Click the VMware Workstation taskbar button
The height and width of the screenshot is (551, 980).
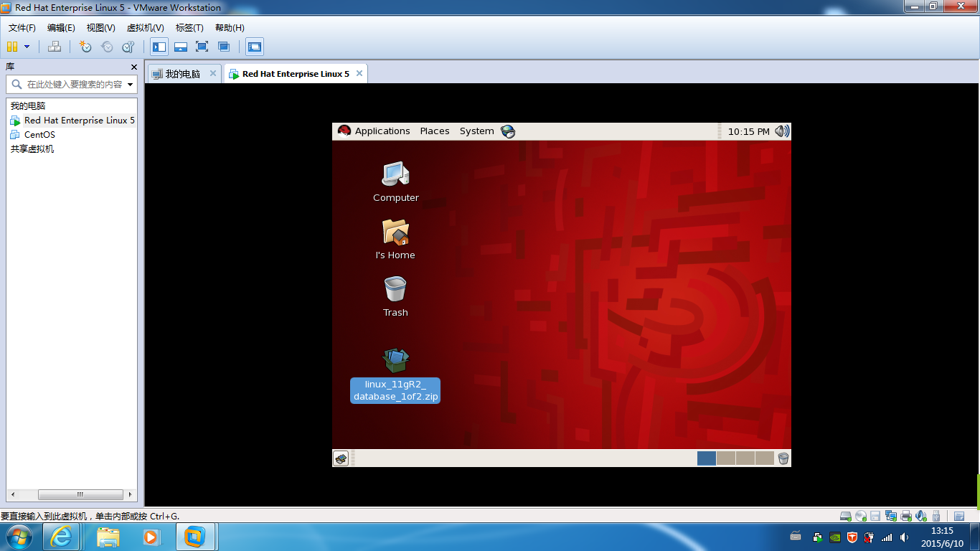[195, 537]
